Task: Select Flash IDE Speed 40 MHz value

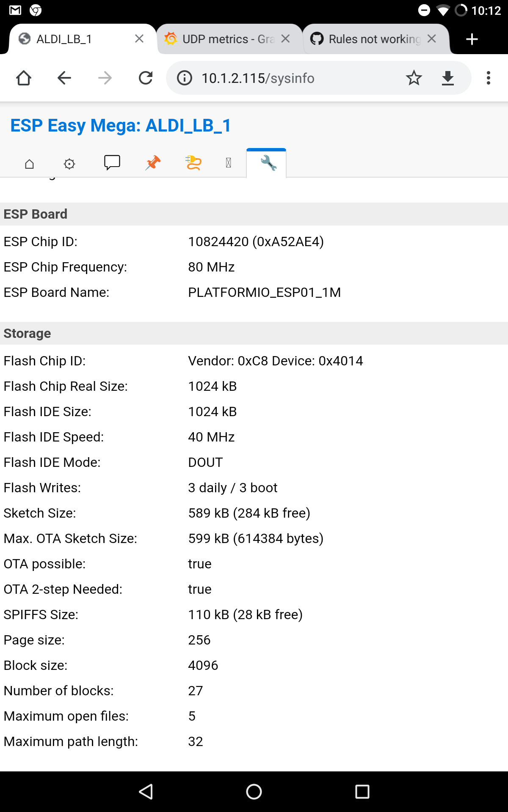Action: pos(211,437)
